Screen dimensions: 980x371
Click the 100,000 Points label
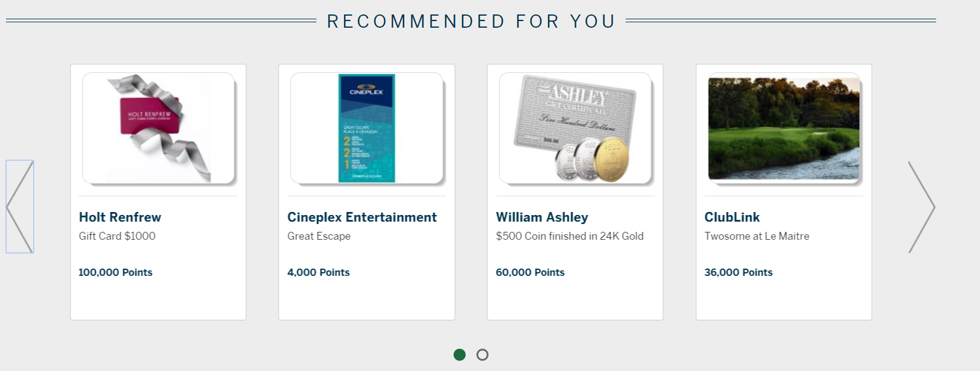click(x=116, y=272)
